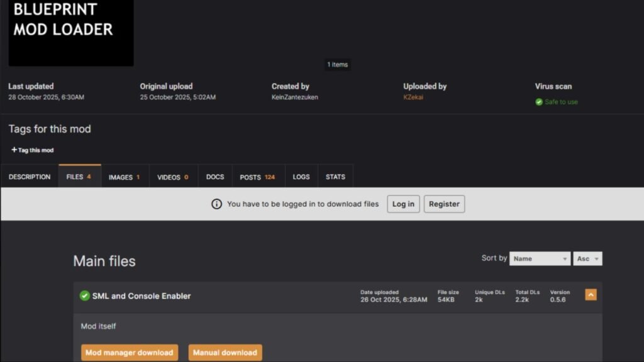Click the green Safe to use checkmark icon
Screen dimensions: 644x362
pos(539,102)
